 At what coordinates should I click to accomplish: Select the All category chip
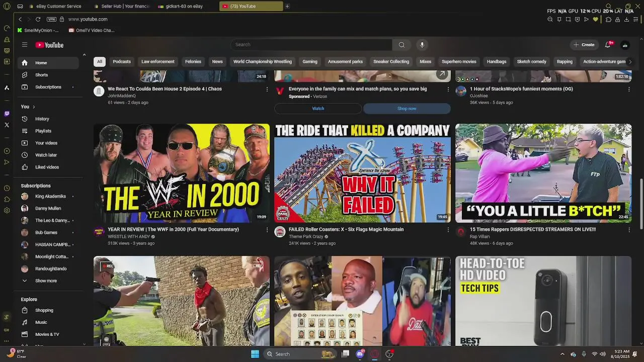pyautogui.click(x=100, y=62)
